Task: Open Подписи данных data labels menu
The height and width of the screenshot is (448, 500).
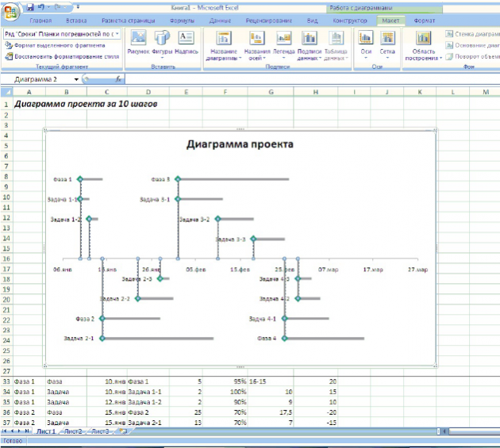Action: [309, 45]
